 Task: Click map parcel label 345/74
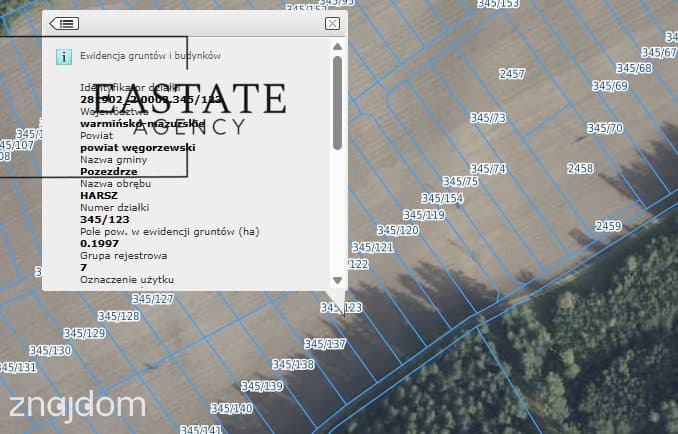click(488, 169)
